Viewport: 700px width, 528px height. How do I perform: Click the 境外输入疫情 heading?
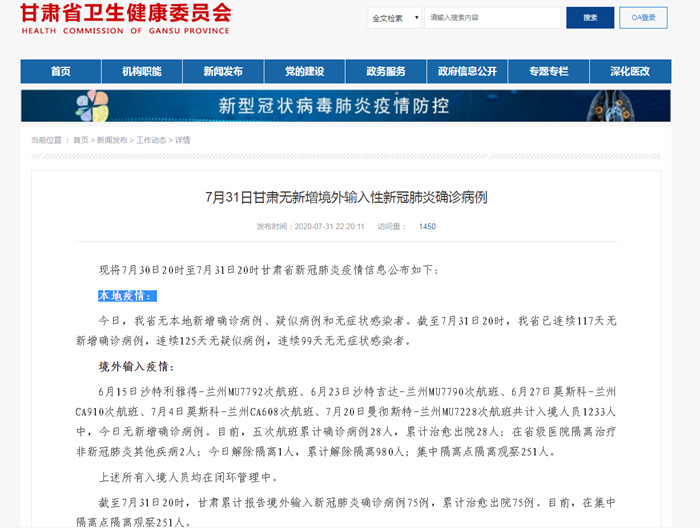coord(136,367)
